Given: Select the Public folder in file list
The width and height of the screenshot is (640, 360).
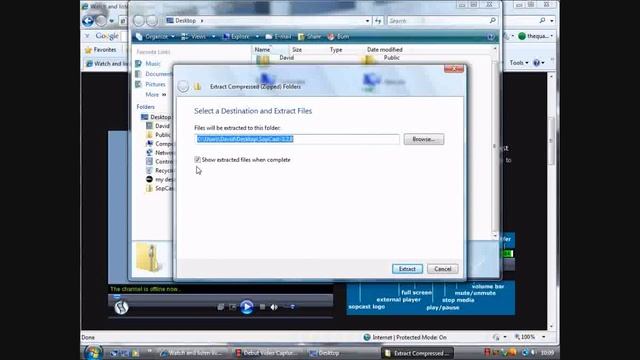Looking at the screenshot, I should tap(381, 59).
